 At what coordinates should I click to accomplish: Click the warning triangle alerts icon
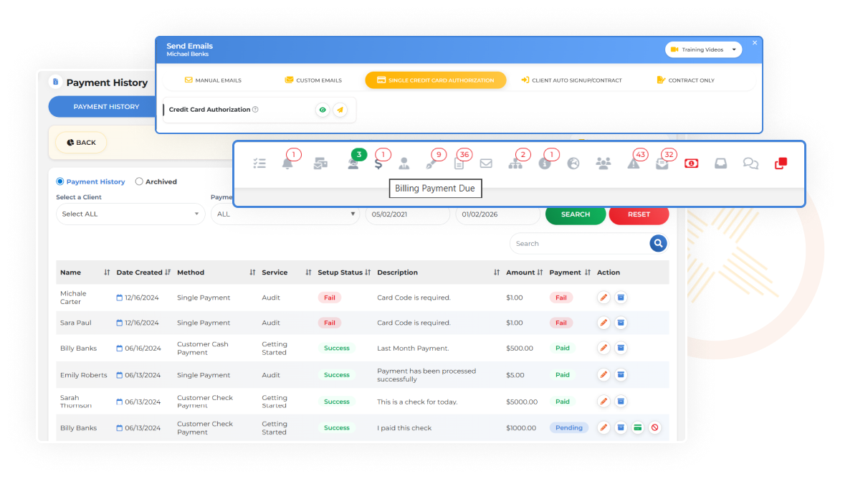pos(634,163)
